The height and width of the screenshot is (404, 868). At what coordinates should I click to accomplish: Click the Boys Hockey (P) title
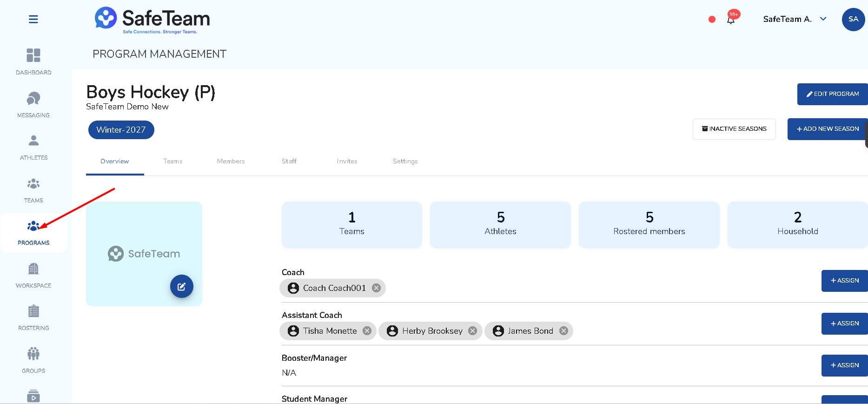[151, 92]
